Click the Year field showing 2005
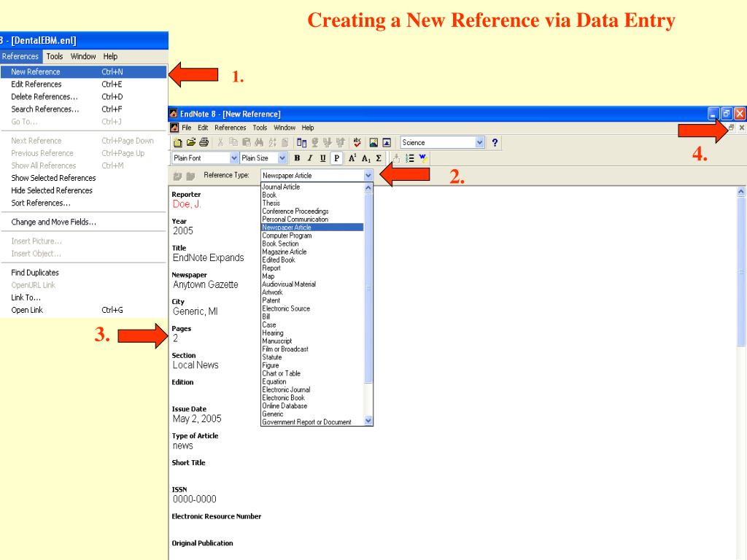Screen dimensions: 747x560 (183, 231)
